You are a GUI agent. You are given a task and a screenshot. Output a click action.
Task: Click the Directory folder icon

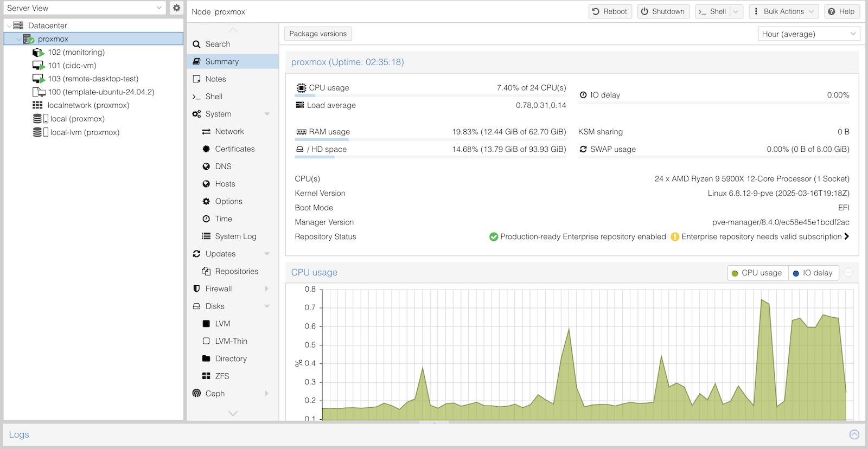click(206, 358)
